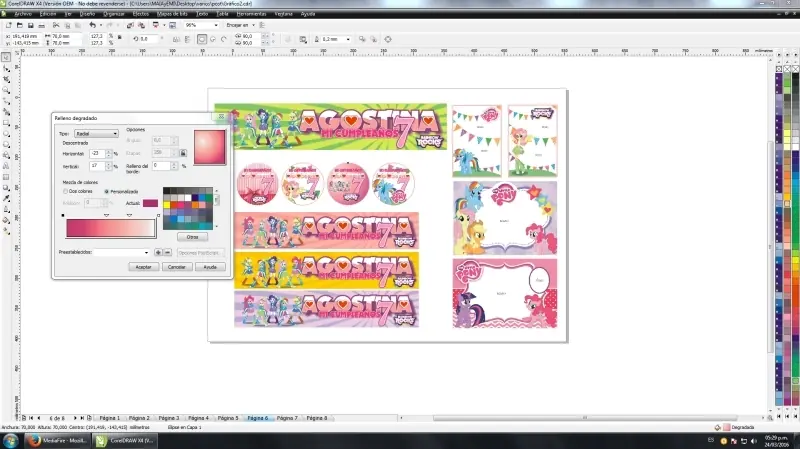
Task: Click the ellipse shape mode button
Action: (202, 39)
